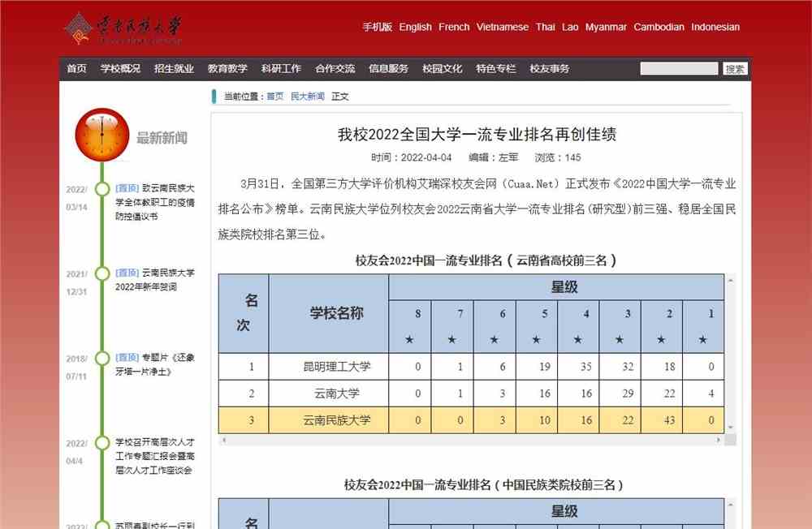Click the first table's 星级 header cell
The height and width of the screenshot is (529, 812).
(556, 286)
